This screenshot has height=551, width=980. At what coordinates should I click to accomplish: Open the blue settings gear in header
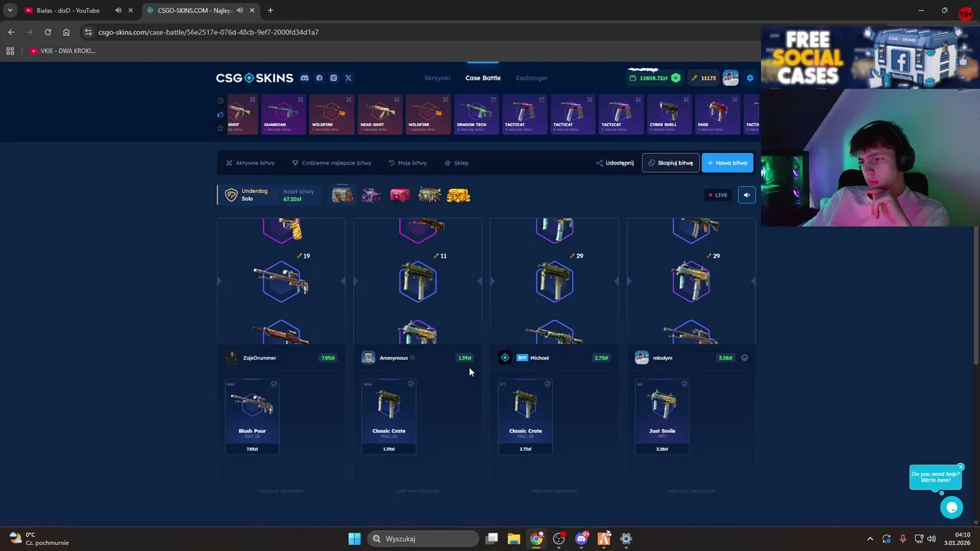750,78
